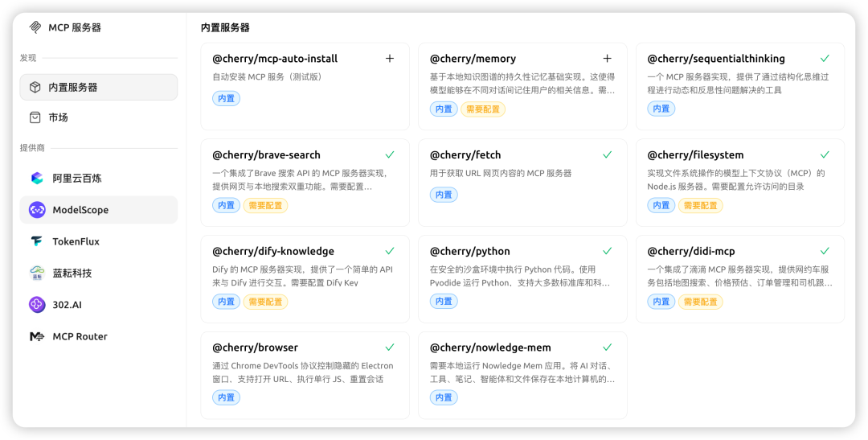Click the plus icon on mcp-auto-install card
The image size is (868, 440).
pyautogui.click(x=390, y=58)
